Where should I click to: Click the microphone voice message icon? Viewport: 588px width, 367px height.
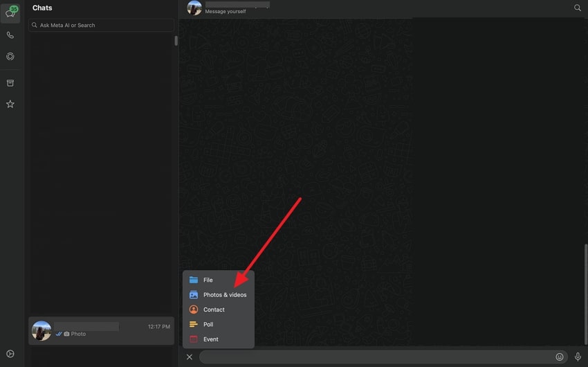tap(578, 357)
